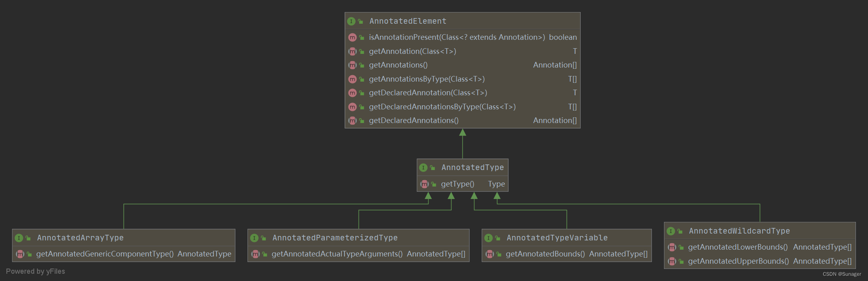
Task: Click the interface icon of AnnotatedElement
Action: tap(351, 21)
